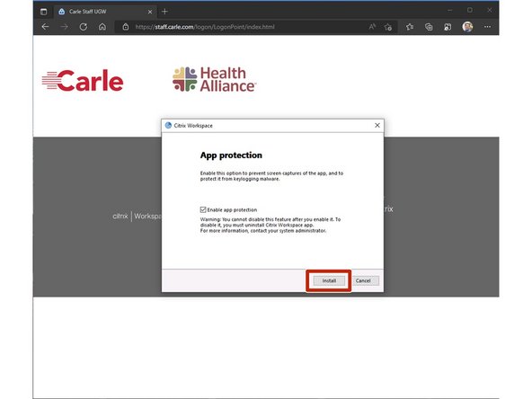Click Cancel in the Citrix Workspace dialog

363,280
